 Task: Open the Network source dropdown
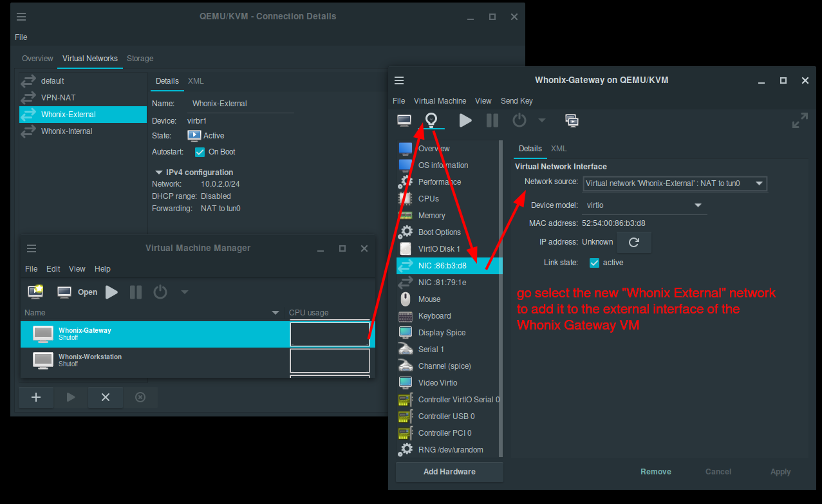pyautogui.click(x=675, y=183)
